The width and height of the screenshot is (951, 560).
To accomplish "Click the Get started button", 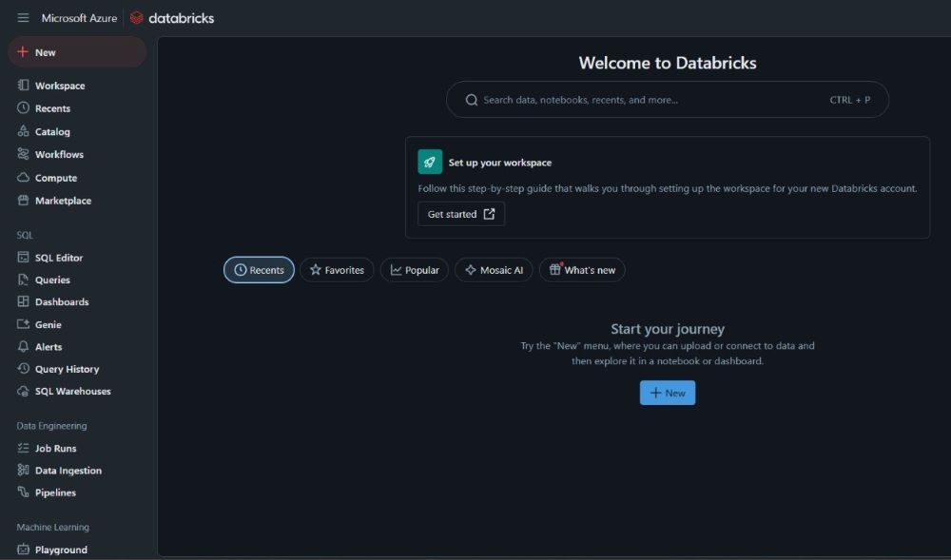I will pyautogui.click(x=461, y=214).
